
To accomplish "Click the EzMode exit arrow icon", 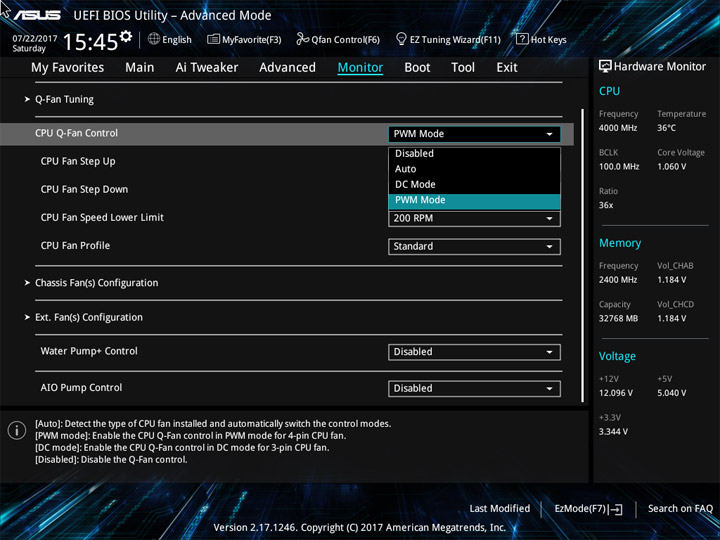I will click(x=615, y=509).
